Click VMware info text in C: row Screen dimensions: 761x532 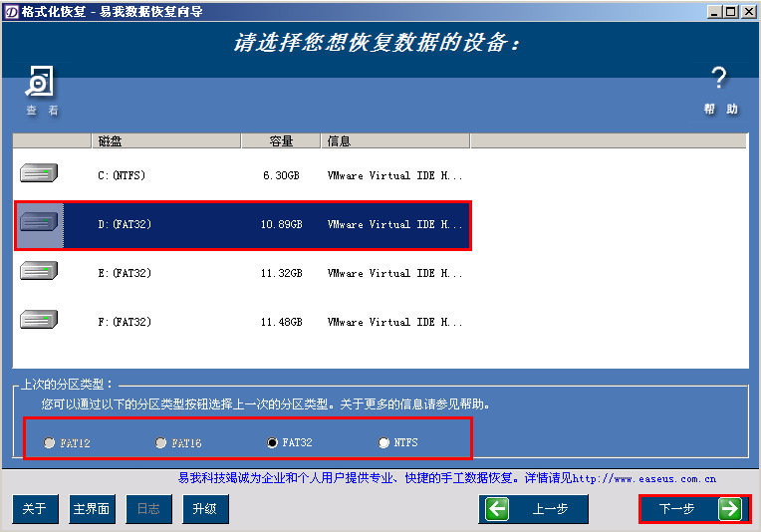pyautogui.click(x=394, y=175)
